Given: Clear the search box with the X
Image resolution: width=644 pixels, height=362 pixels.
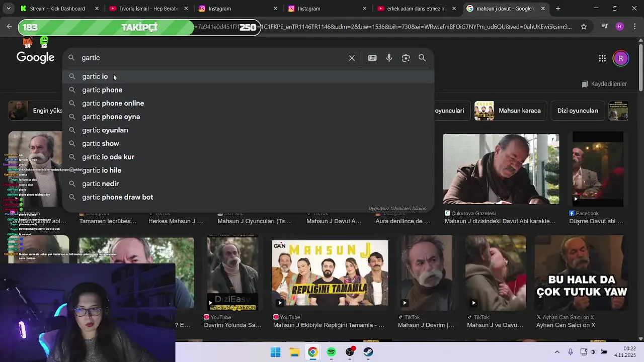Looking at the screenshot, I should (352, 58).
